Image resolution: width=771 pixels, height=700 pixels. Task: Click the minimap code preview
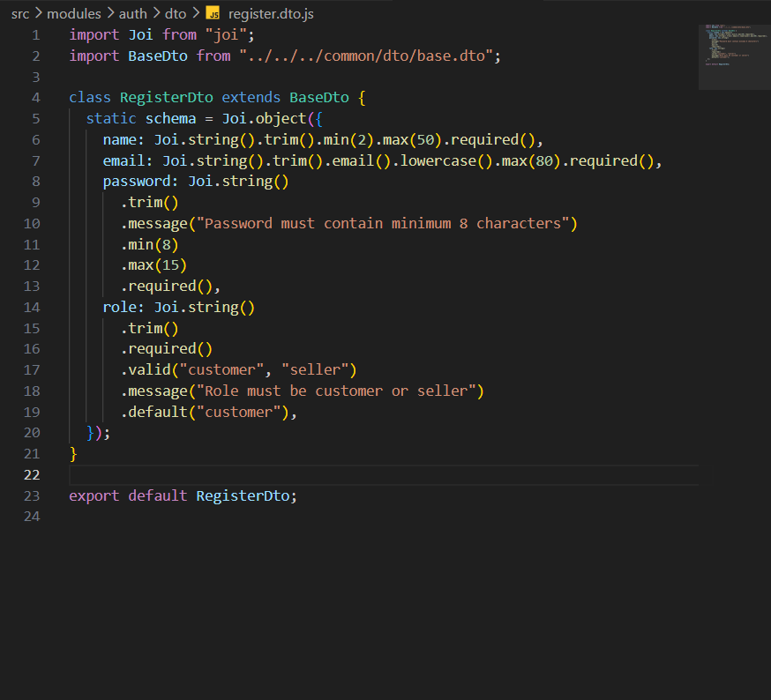click(x=734, y=57)
